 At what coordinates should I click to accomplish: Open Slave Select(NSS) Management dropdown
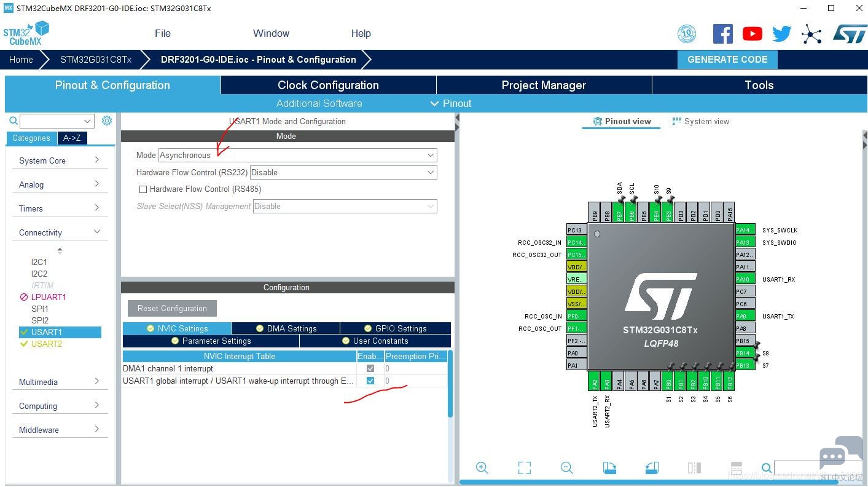pyautogui.click(x=345, y=206)
